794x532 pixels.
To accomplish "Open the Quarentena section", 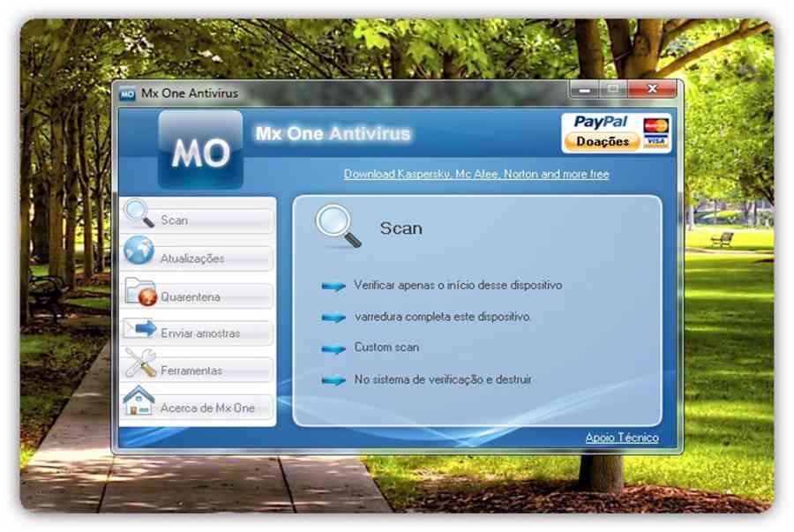I will point(198,296).
